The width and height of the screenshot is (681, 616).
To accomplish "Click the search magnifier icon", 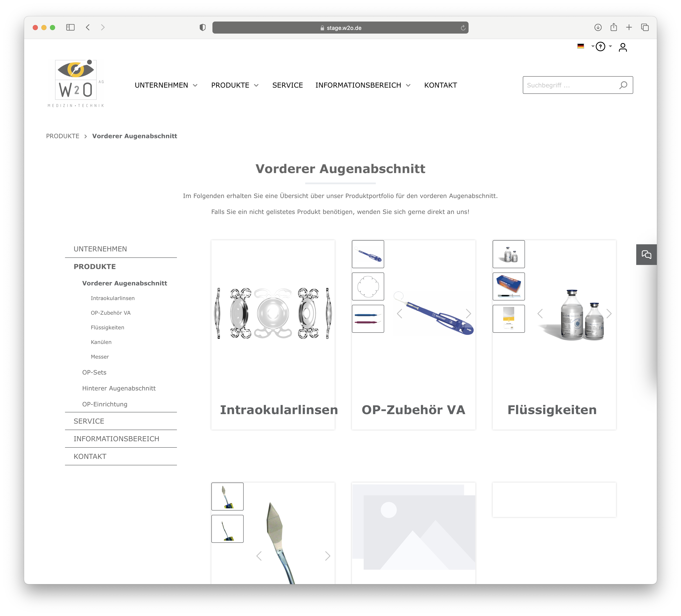I will (x=623, y=85).
